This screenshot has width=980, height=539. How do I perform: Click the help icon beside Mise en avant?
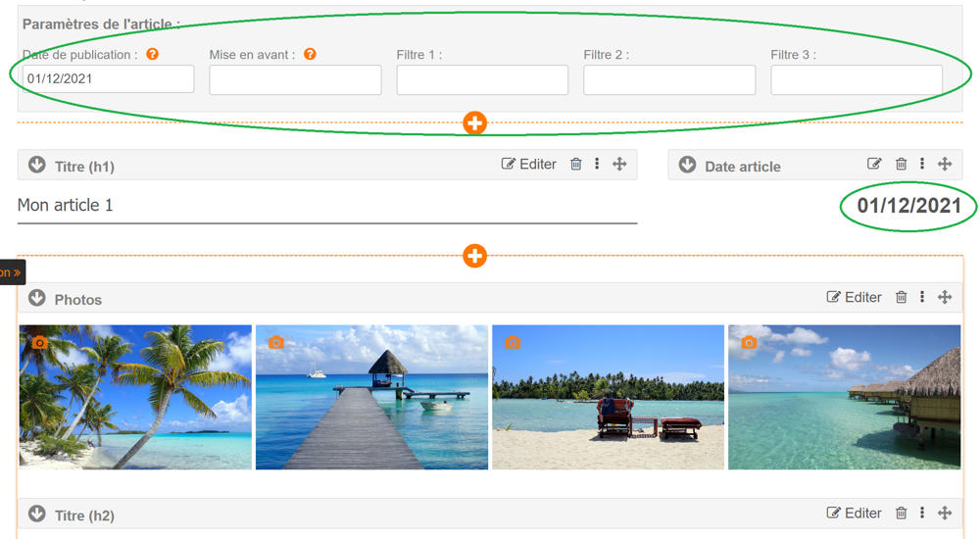click(310, 55)
